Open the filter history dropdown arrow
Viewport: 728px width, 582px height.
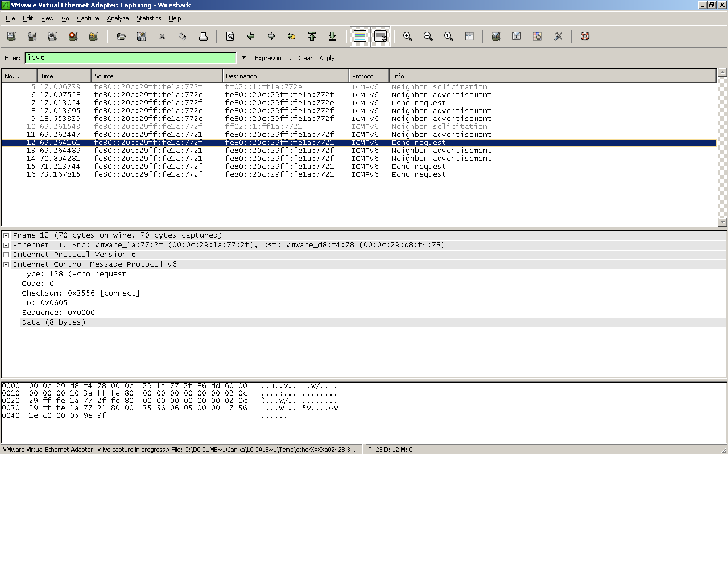[x=243, y=58]
